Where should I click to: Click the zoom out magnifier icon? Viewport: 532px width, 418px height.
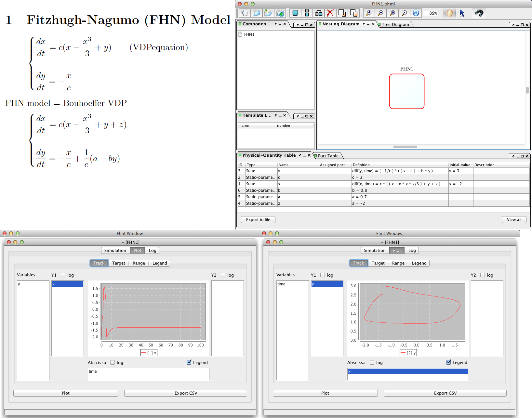tap(380, 13)
